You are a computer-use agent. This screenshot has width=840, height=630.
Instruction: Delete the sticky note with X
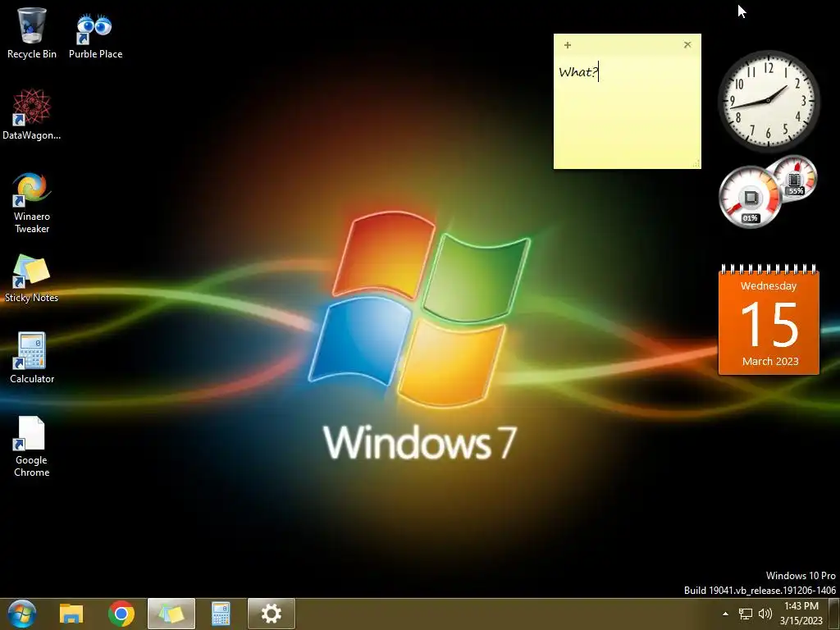coord(687,45)
